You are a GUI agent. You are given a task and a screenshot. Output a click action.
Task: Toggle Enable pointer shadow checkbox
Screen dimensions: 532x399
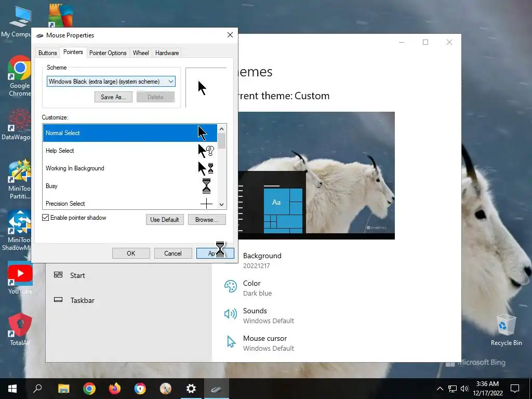(46, 218)
